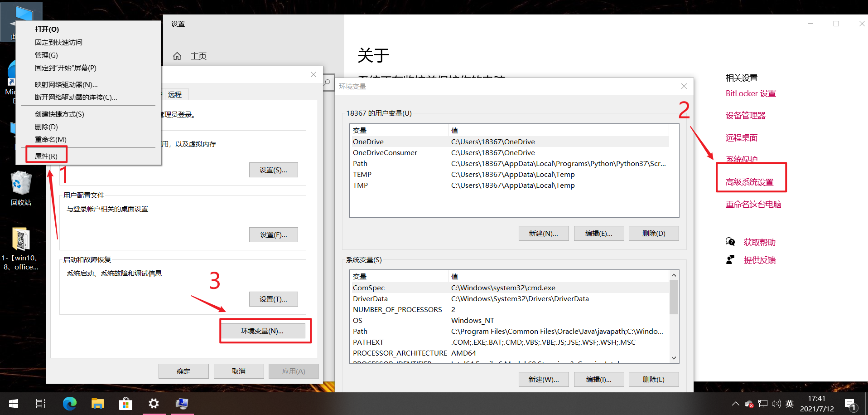Choose 打开(O) in the context menu
The width and height of the screenshot is (868, 415).
[88, 29]
